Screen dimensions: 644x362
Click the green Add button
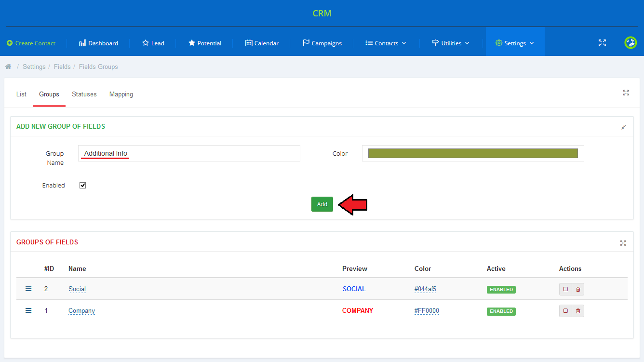[322, 204]
